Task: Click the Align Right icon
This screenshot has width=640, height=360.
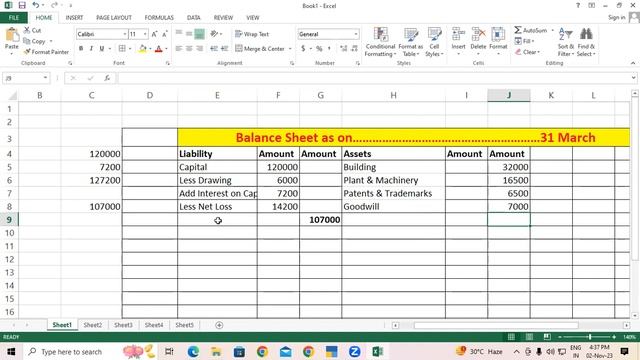Action: coord(199,49)
